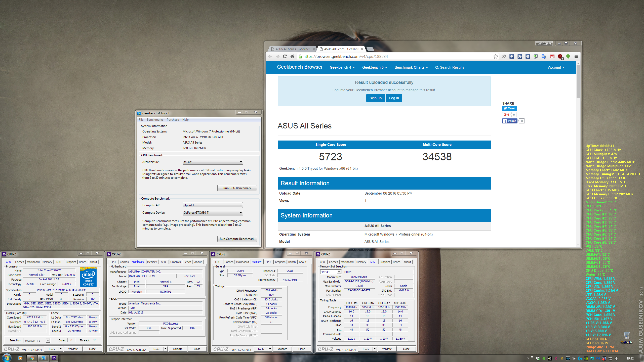Click Validate in the first CPU-Z window
This screenshot has height=362, width=644.
click(73, 349)
